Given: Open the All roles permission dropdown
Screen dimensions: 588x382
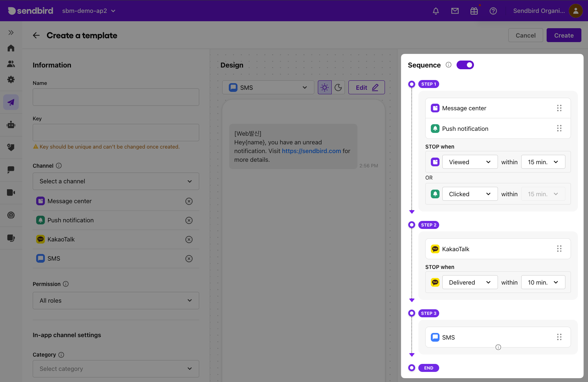Looking at the screenshot, I should 116,301.
